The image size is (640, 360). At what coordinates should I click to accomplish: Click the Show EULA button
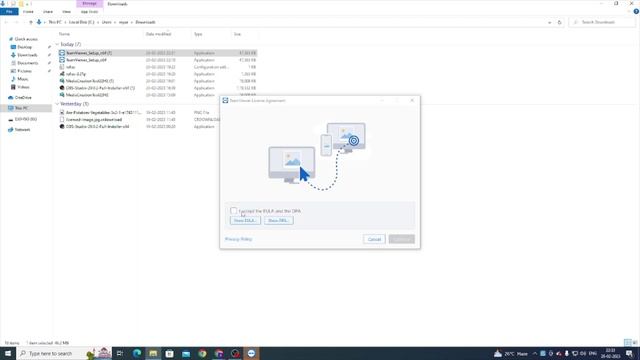pyautogui.click(x=245, y=220)
